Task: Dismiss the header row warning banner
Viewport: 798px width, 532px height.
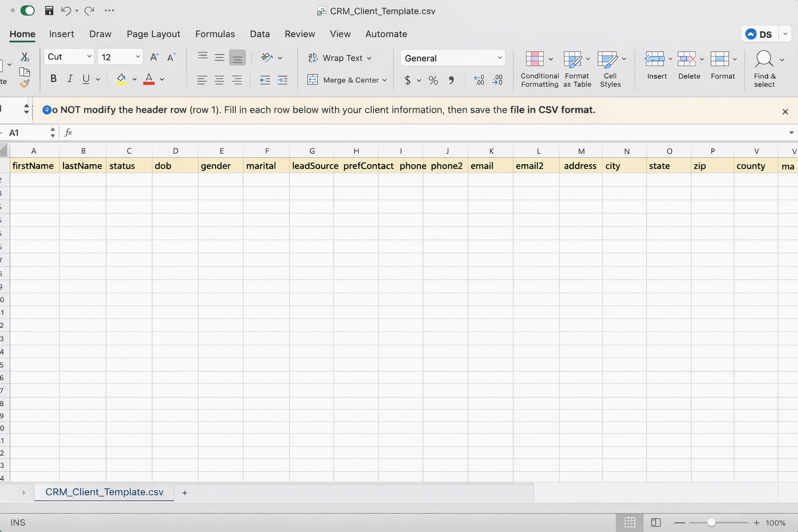Action: point(785,111)
